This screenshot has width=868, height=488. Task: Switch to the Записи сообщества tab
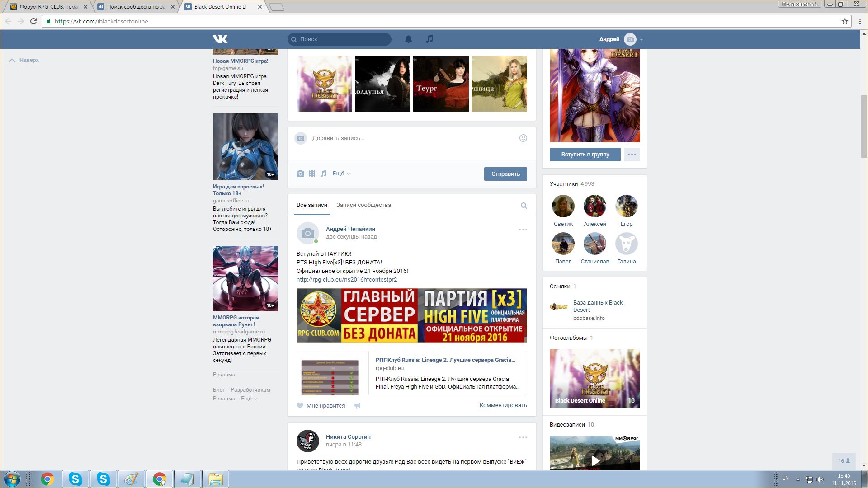coord(363,205)
